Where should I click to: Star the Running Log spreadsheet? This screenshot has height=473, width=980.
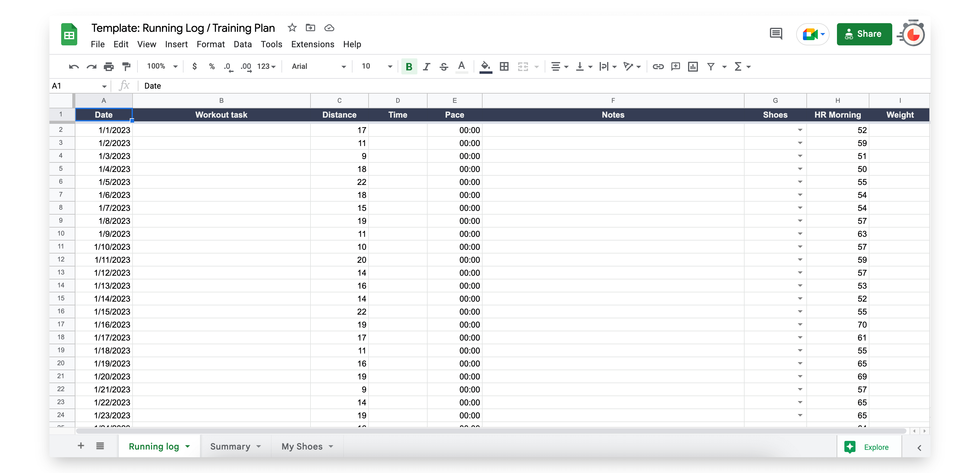pyautogui.click(x=292, y=28)
